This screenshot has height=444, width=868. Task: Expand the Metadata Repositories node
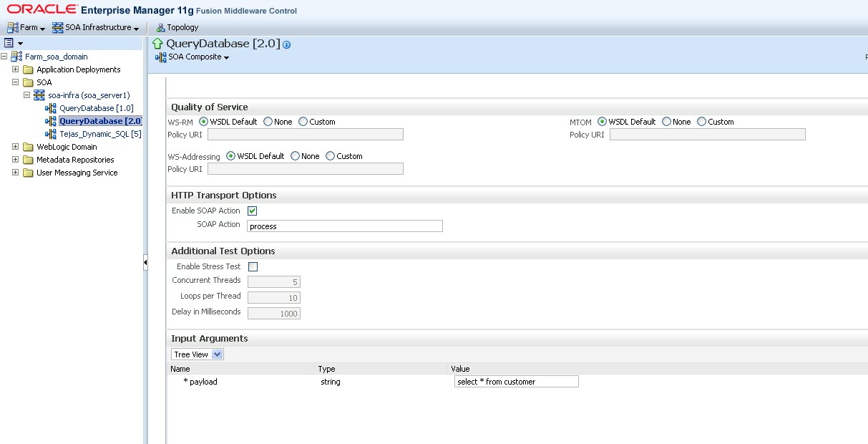(x=16, y=160)
